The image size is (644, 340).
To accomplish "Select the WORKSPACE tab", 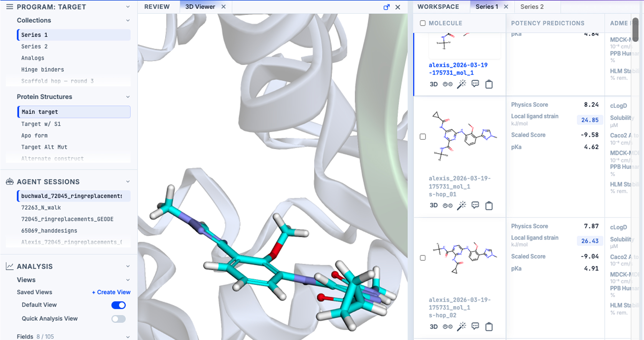I will coord(438,7).
